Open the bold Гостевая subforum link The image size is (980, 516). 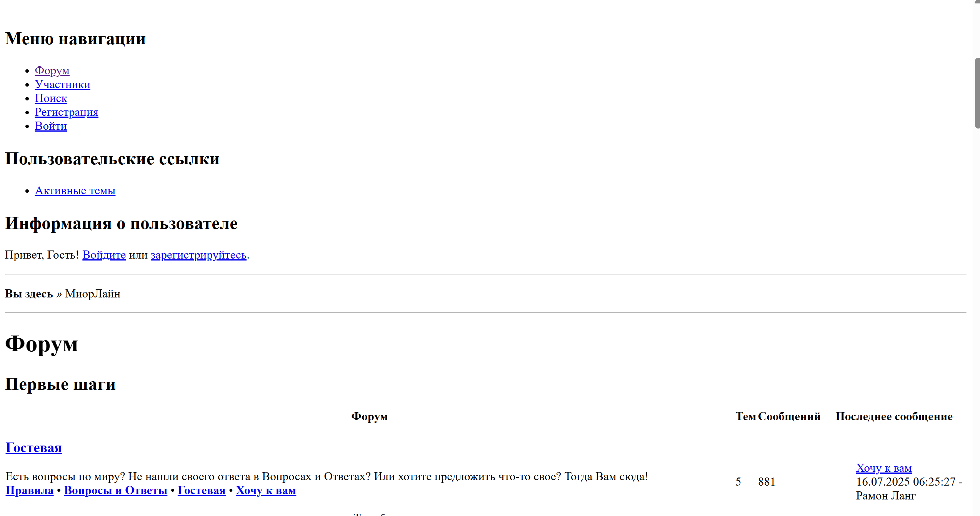tap(202, 491)
